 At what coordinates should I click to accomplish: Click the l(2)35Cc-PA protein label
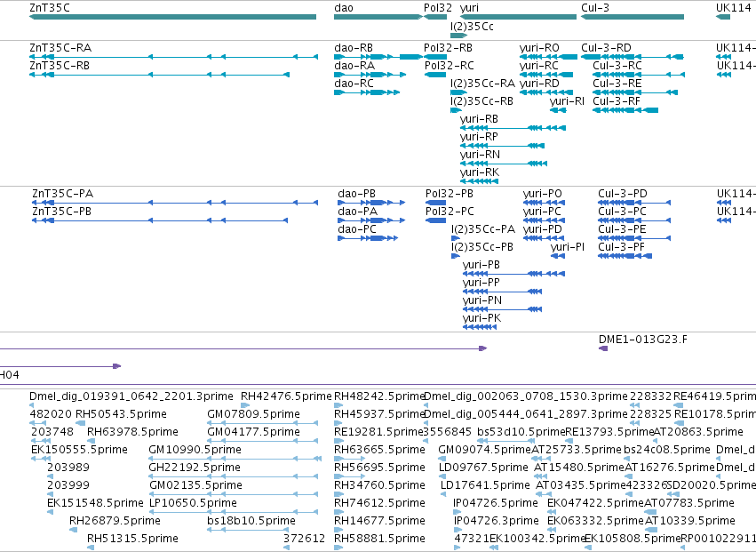tap(483, 229)
